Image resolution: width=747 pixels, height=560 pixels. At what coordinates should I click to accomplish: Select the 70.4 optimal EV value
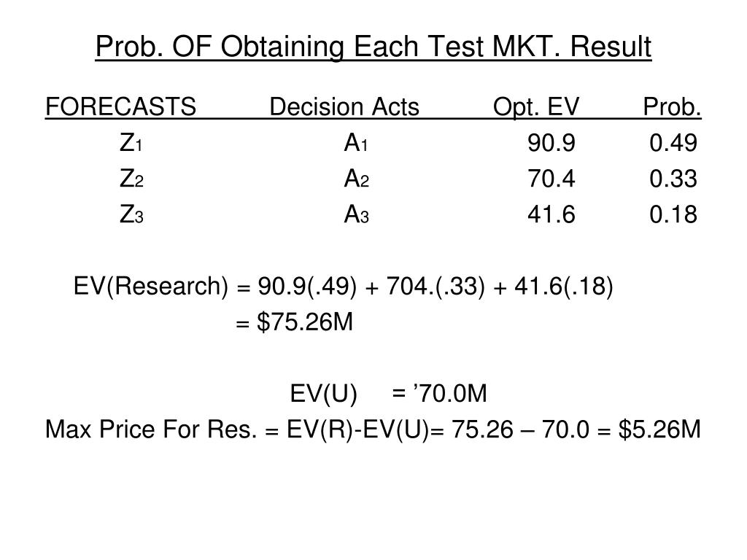click(x=551, y=179)
